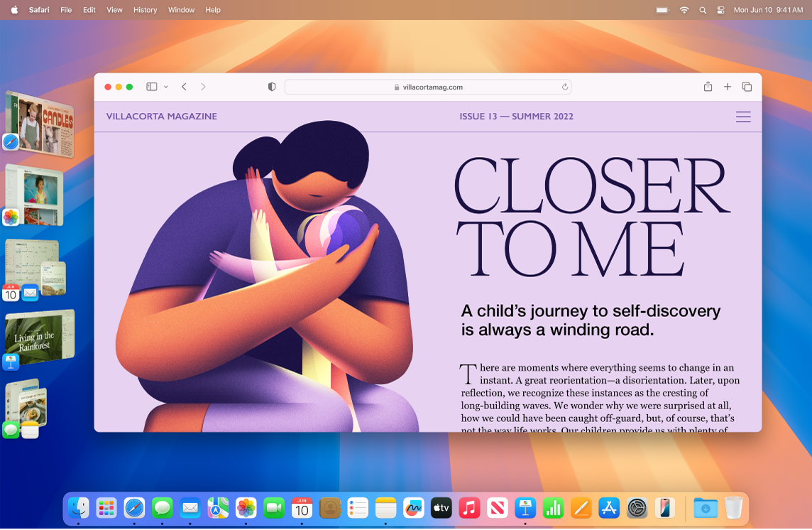Open Safari from the Dock
The image size is (812, 530).
tap(134, 508)
